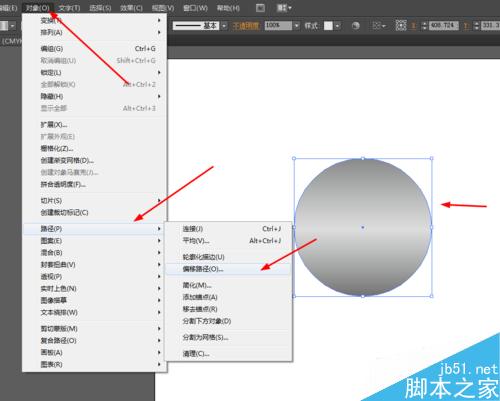Choose 扩展(X)... Expand command
The image size is (500, 401).
pyautogui.click(x=94, y=125)
